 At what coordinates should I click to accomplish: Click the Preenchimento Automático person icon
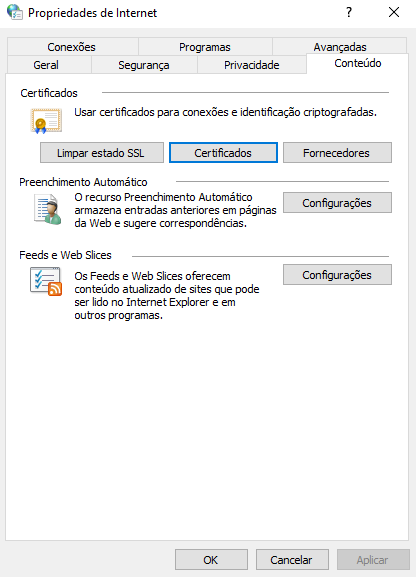point(47,209)
